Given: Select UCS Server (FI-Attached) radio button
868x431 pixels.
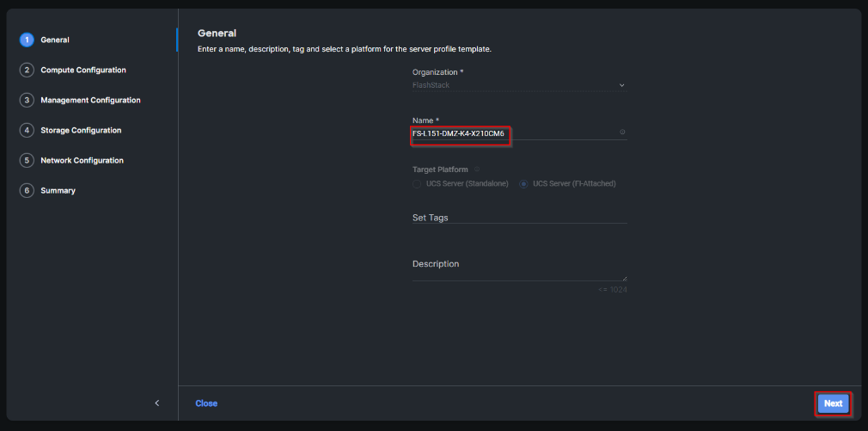Looking at the screenshot, I should (524, 183).
